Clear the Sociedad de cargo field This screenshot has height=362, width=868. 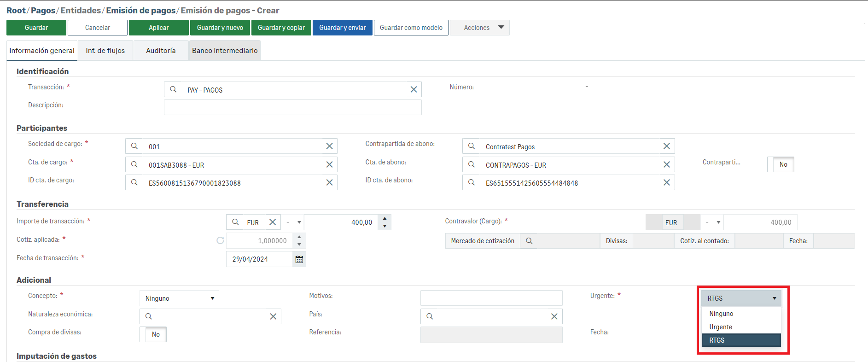point(329,146)
